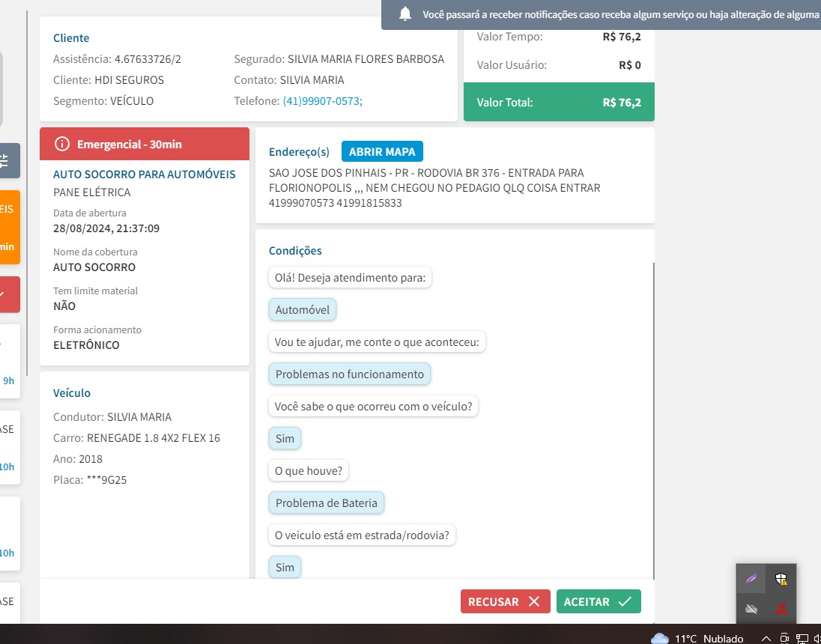Screen dimensions: 821x644
Task: Click the Meet Now camera taskbar icon
Action: 784,638
